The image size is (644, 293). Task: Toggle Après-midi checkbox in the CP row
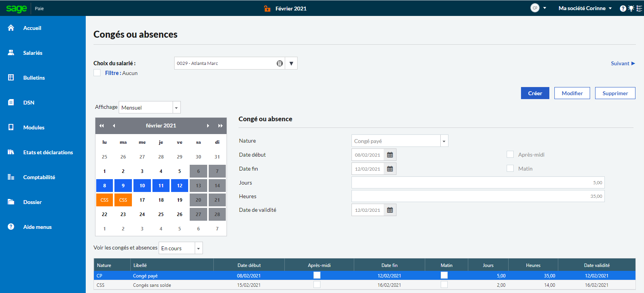[317, 275]
